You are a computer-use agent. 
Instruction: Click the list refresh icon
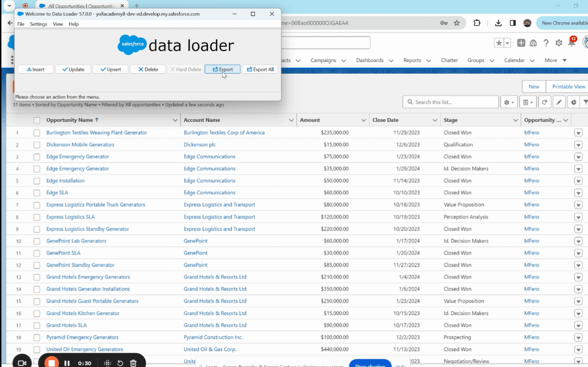click(x=545, y=102)
